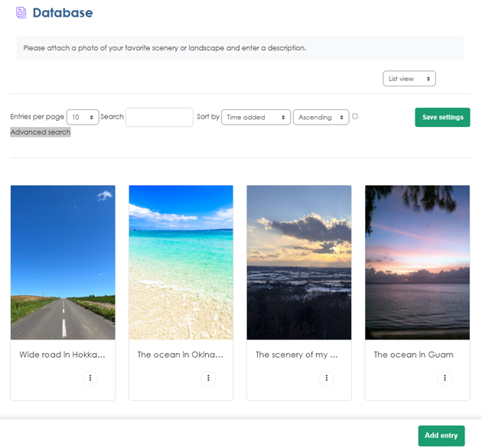Image resolution: width=482 pixels, height=448 pixels.
Task: Focus the Search text field
Action: [x=159, y=117]
